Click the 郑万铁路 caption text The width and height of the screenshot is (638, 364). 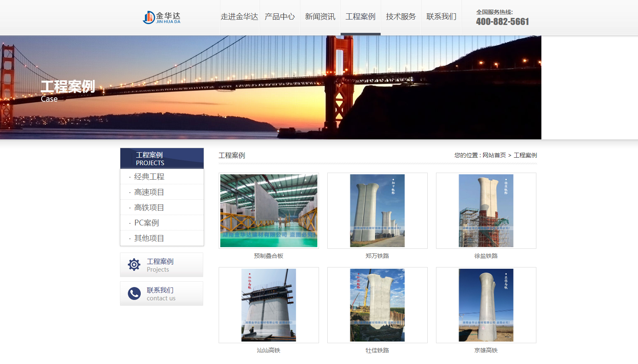(x=377, y=256)
